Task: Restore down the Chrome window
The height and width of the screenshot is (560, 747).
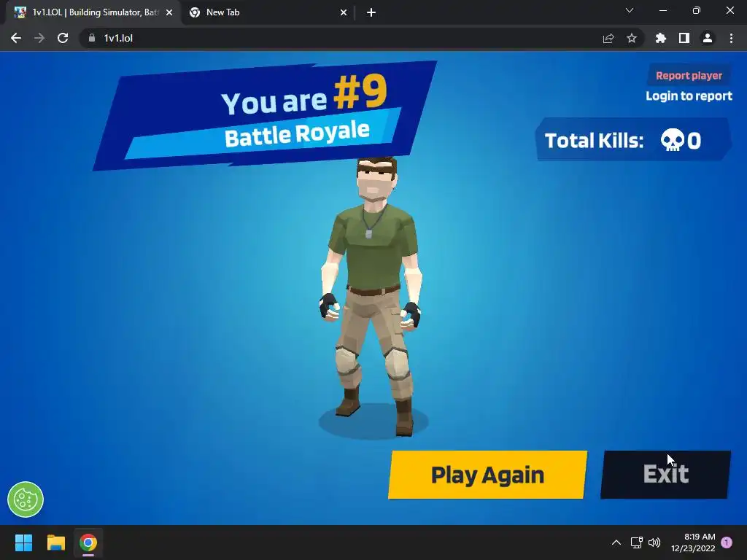Action: [697, 10]
